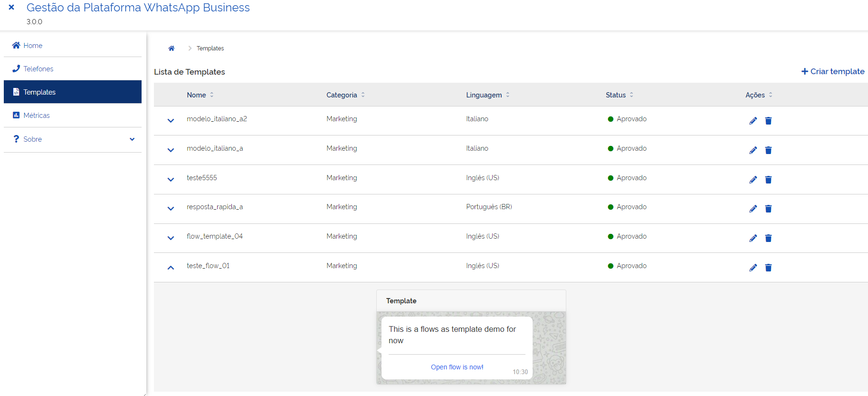Collapse the teste_flow_01 template preview
The image size is (868, 396).
click(171, 268)
